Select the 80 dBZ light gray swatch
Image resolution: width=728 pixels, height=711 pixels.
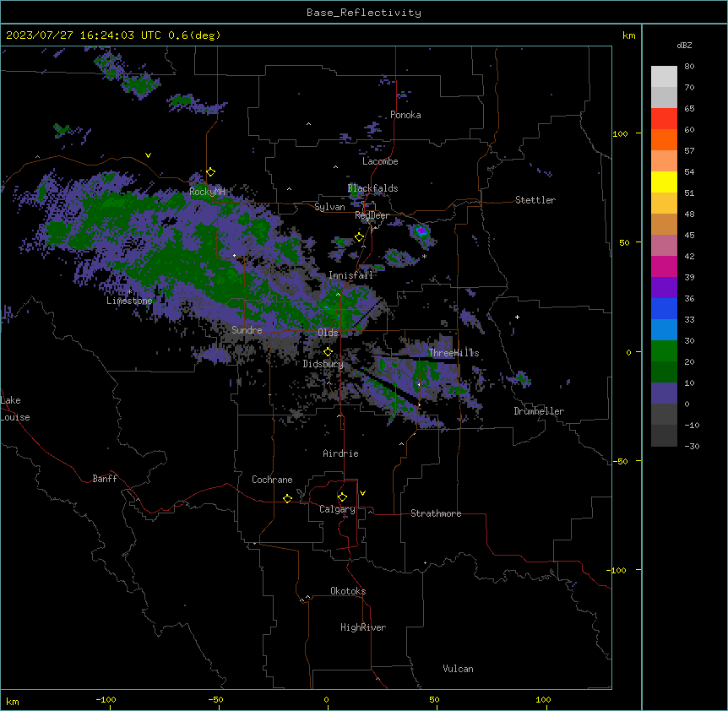pyautogui.click(x=664, y=76)
